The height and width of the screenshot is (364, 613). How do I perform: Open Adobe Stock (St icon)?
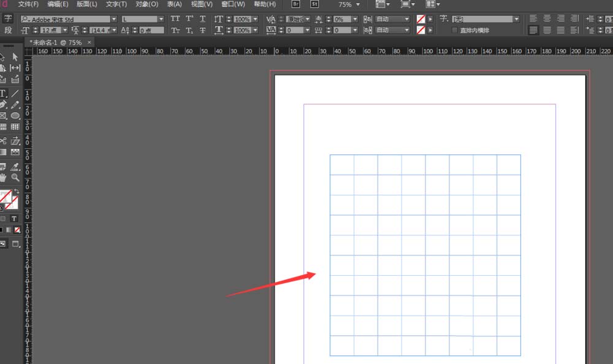(x=314, y=4)
